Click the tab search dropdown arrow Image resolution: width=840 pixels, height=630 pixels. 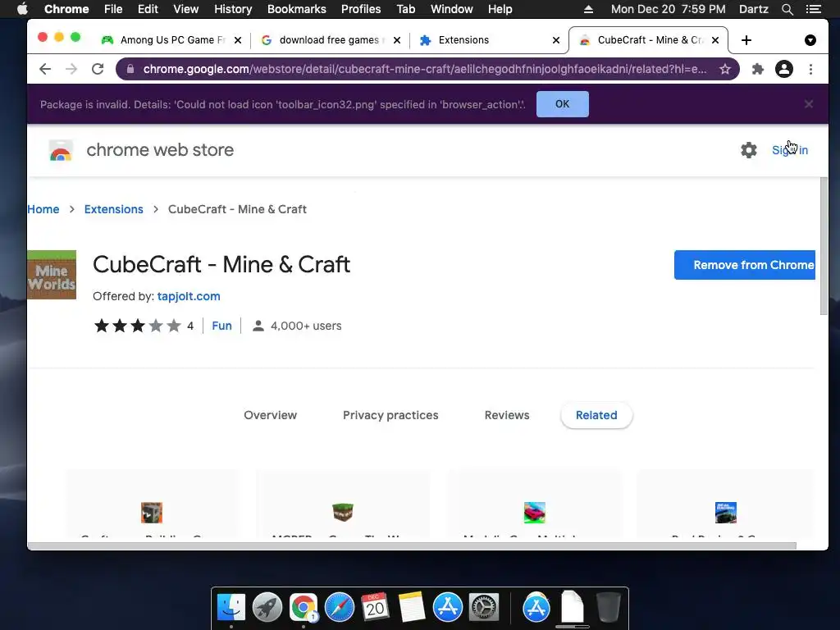point(810,40)
